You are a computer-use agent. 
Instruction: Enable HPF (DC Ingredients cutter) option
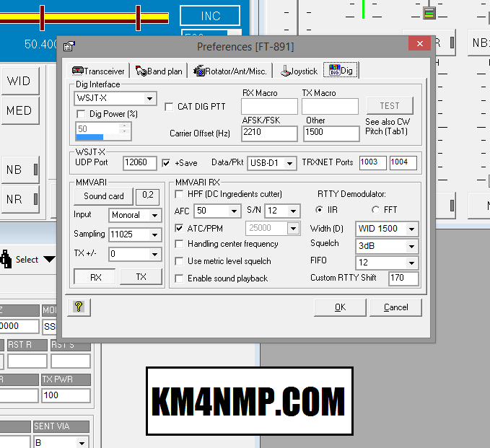(x=180, y=194)
